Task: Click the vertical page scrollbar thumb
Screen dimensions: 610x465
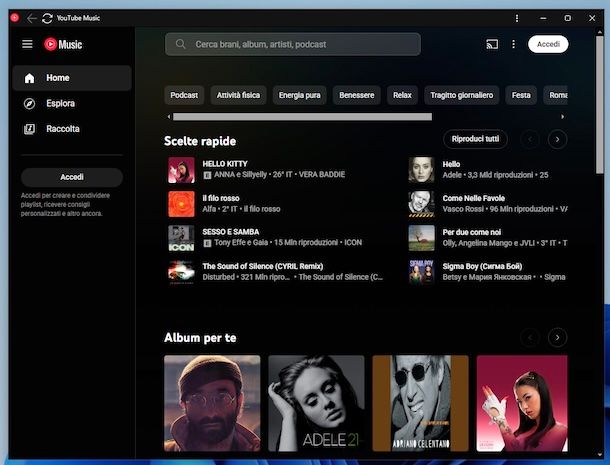Action: (599, 105)
